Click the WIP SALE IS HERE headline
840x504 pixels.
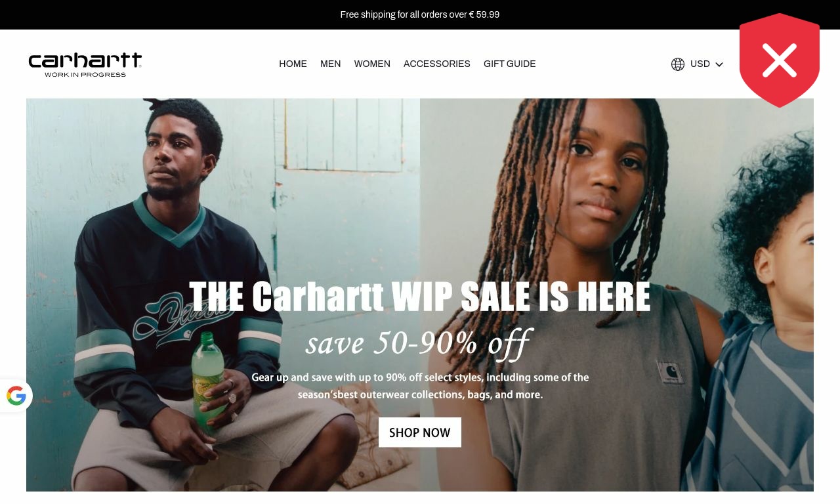[x=420, y=297]
